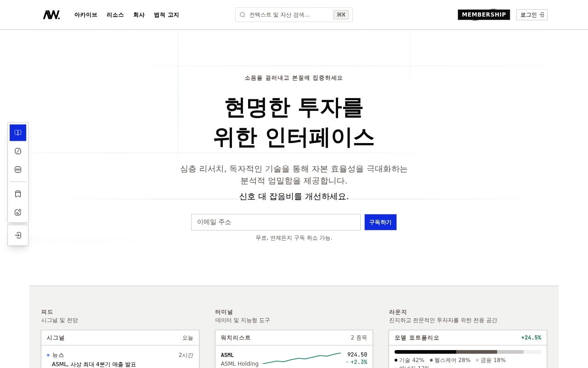Image resolution: width=588 pixels, height=368 pixels.
Task: Open the bookmark icon in sidebar
Action: [x=18, y=194]
